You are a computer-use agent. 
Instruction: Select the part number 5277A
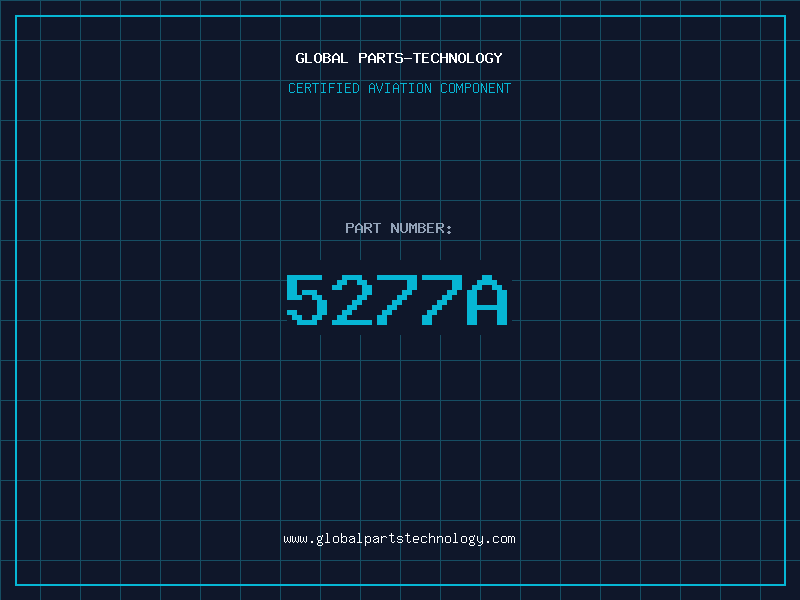[397, 299]
